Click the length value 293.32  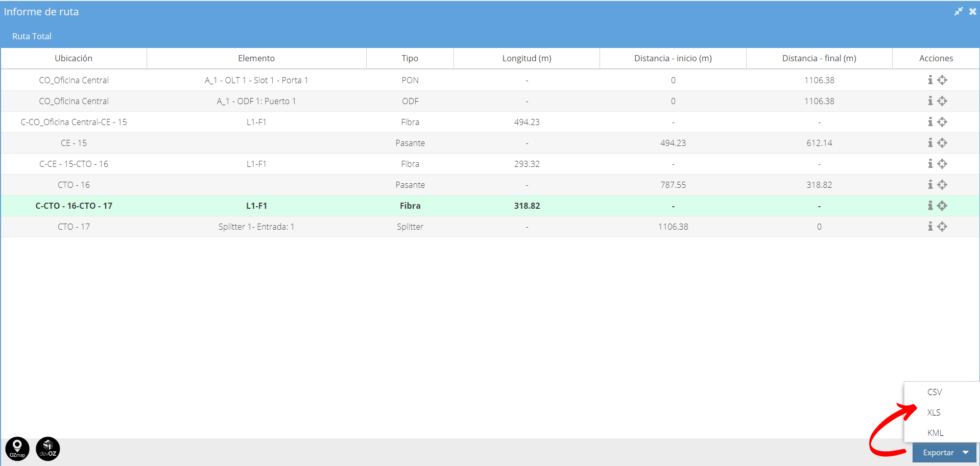click(x=527, y=164)
